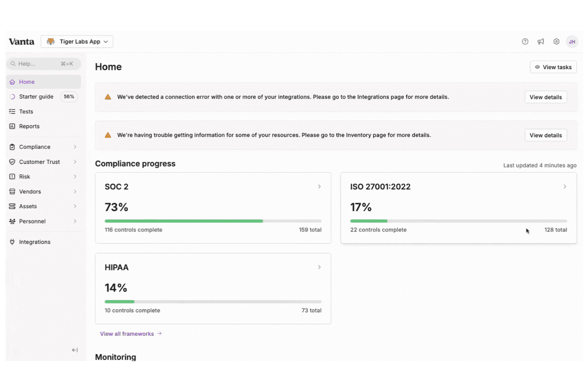Click the Vendors sidebar icon

[x=12, y=191]
